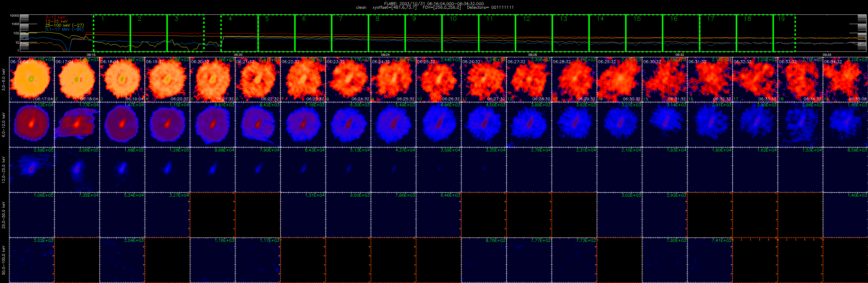Click the 06:24 time axis label
This screenshot has height=283, width=868.
385,54
